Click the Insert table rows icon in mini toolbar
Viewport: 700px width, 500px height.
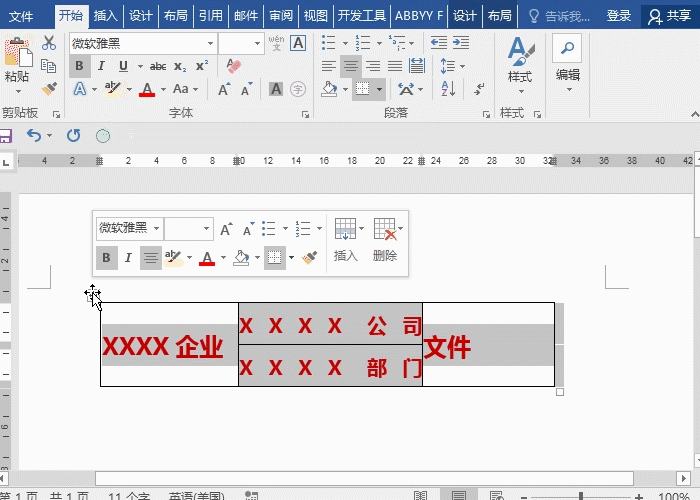(346, 229)
